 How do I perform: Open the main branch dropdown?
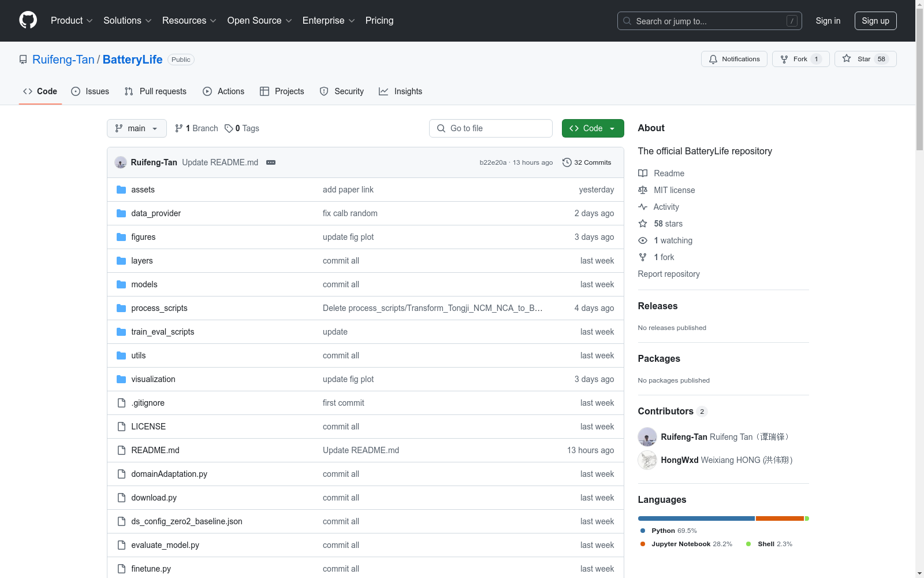[137, 128]
